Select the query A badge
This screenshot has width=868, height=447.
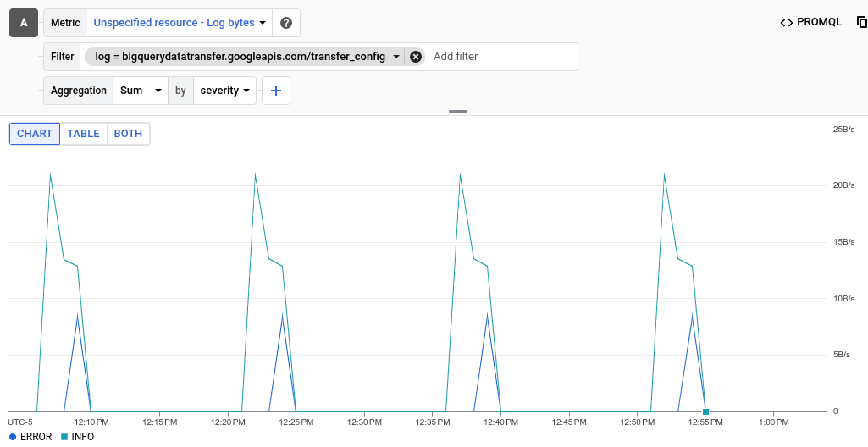point(23,23)
